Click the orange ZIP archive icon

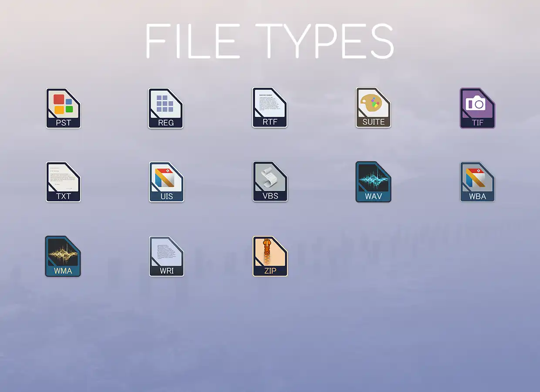(x=270, y=257)
